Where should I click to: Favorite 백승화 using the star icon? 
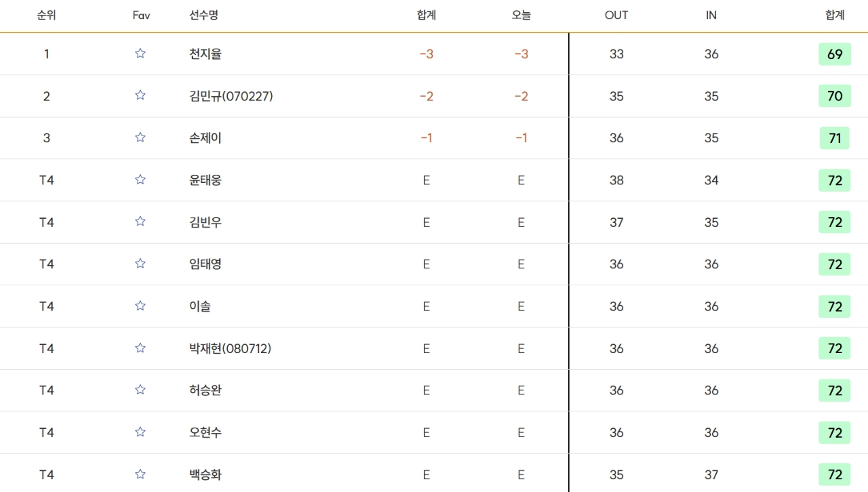point(140,474)
